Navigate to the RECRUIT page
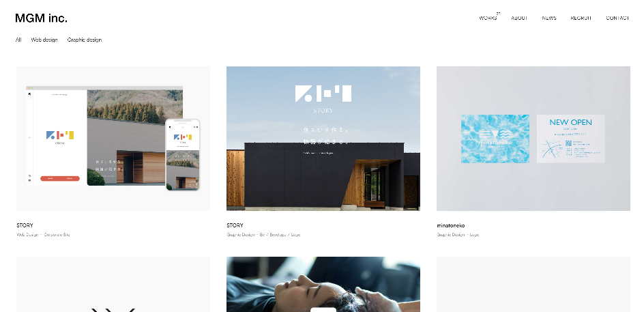Screen dimensions: 644x312 click(x=581, y=18)
